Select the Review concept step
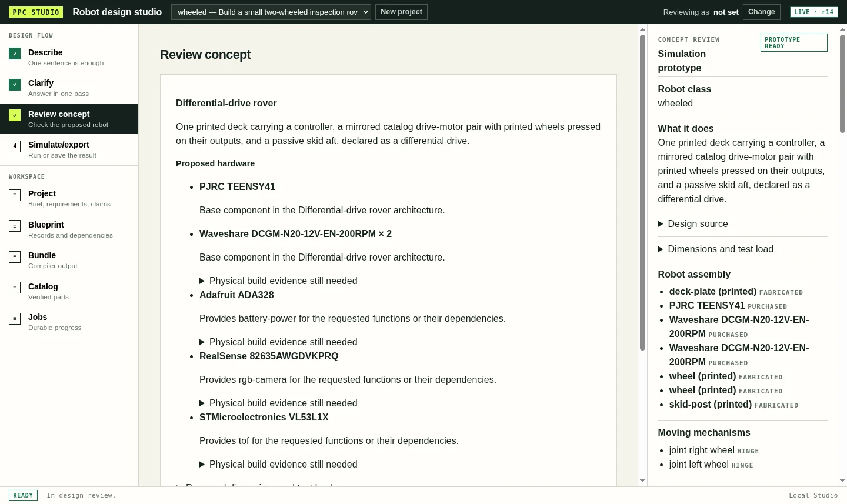The height and width of the screenshot is (504, 847). [x=69, y=119]
